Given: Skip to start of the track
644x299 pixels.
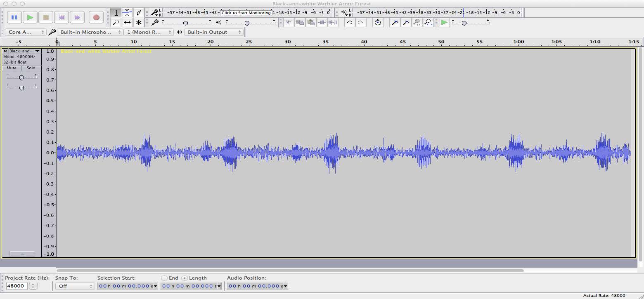Looking at the screenshot, I should (x=62, y=17).
